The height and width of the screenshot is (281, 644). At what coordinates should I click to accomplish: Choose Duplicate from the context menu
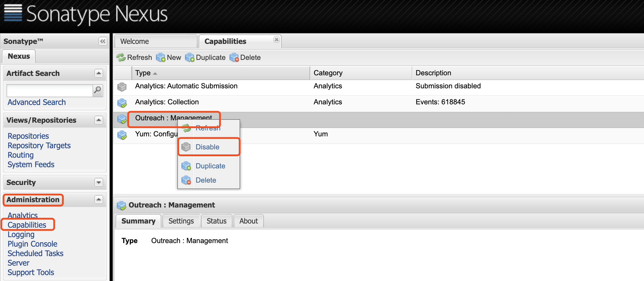(x=209, y=166)
